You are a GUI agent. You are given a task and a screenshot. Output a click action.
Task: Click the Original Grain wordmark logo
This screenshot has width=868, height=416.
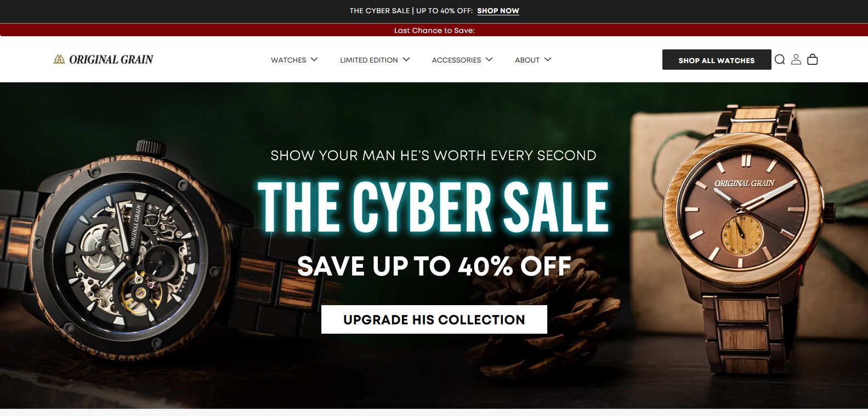pos(111,59)
